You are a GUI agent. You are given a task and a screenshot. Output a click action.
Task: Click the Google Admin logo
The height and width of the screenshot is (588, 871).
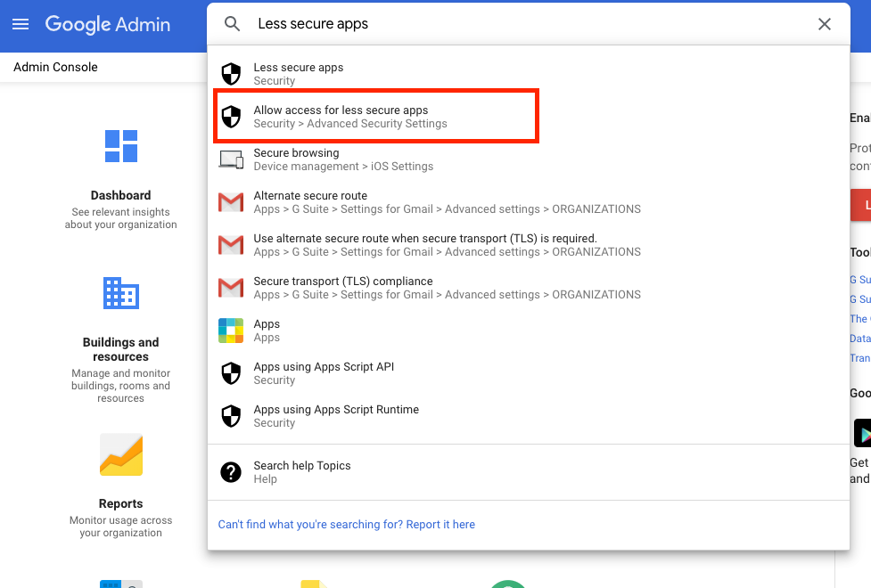[108, 24]
